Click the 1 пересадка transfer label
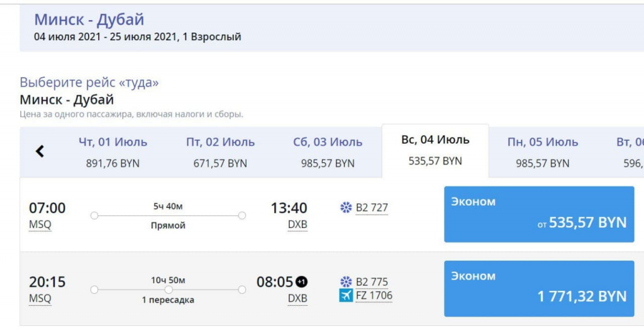 point(168,300)
